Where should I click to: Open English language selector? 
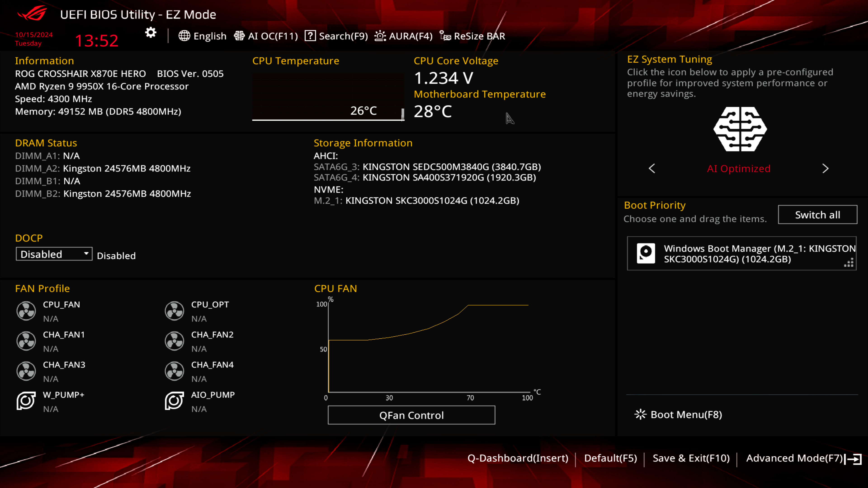(x=203, y=36)
